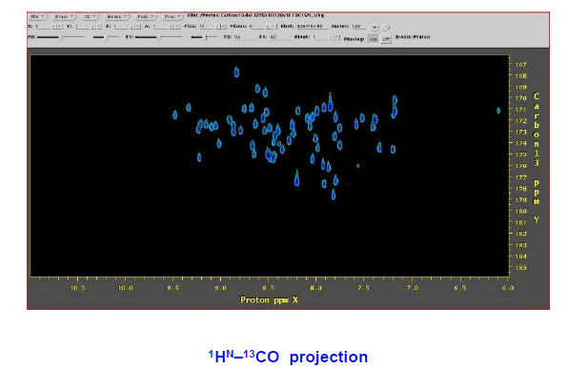Click the file path text in header
This screenshot has height=369, width=588.
coord(255,15)
